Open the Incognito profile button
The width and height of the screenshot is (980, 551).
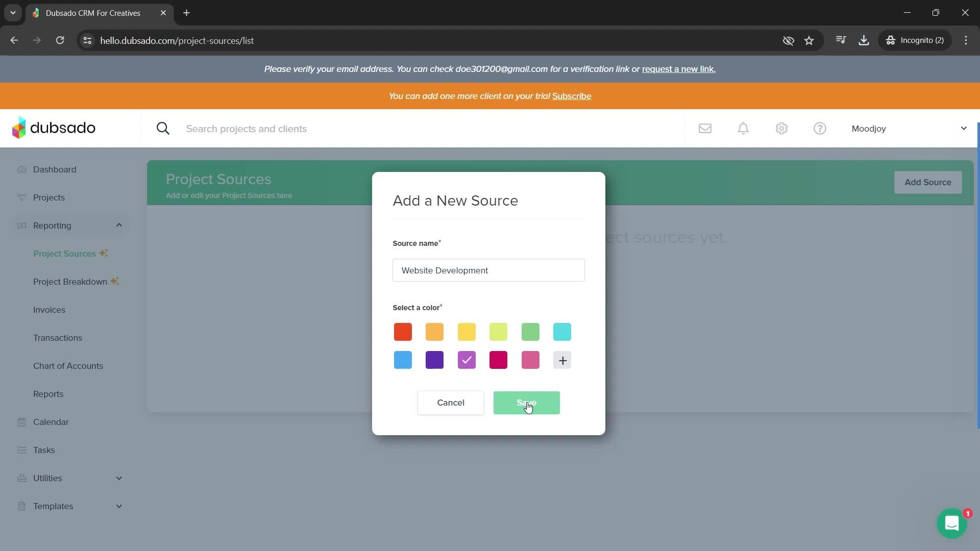tap(915, 40)
